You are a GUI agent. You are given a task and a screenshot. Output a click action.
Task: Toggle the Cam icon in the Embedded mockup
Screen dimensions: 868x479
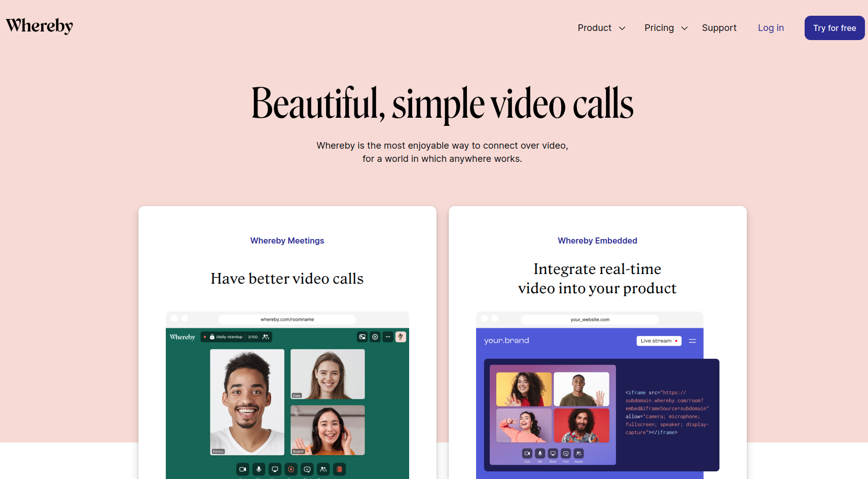[x=527, y=453]
